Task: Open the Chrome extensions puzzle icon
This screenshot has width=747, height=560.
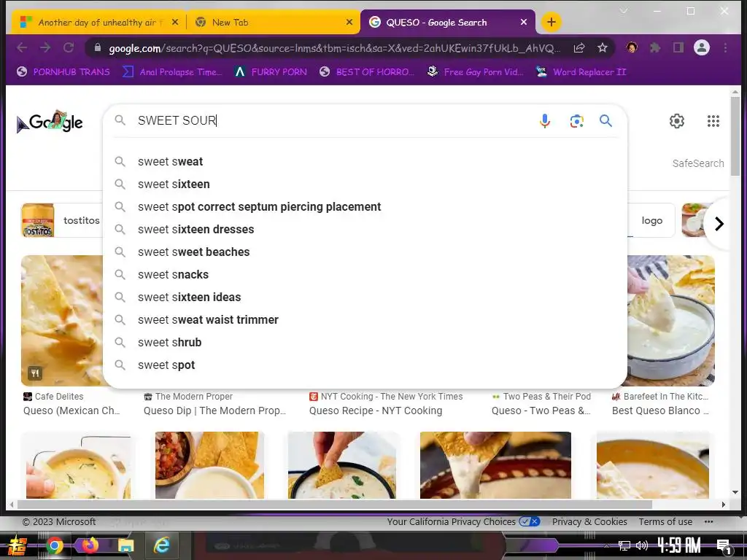Action: coord(655,47)
